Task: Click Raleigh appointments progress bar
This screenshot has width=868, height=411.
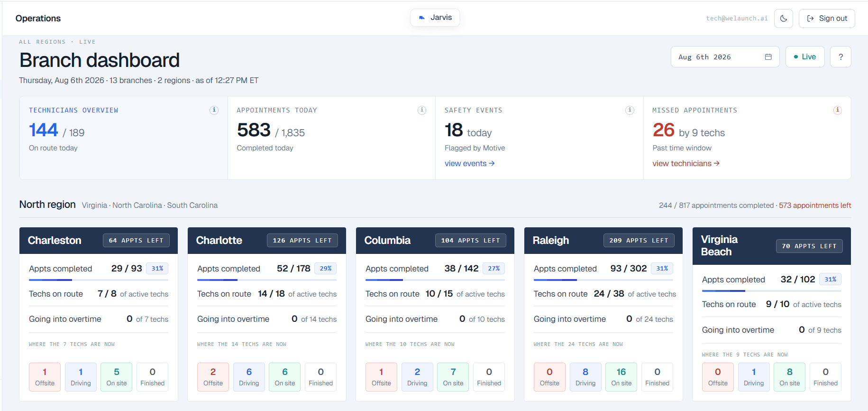Action: tap(603, 280)
